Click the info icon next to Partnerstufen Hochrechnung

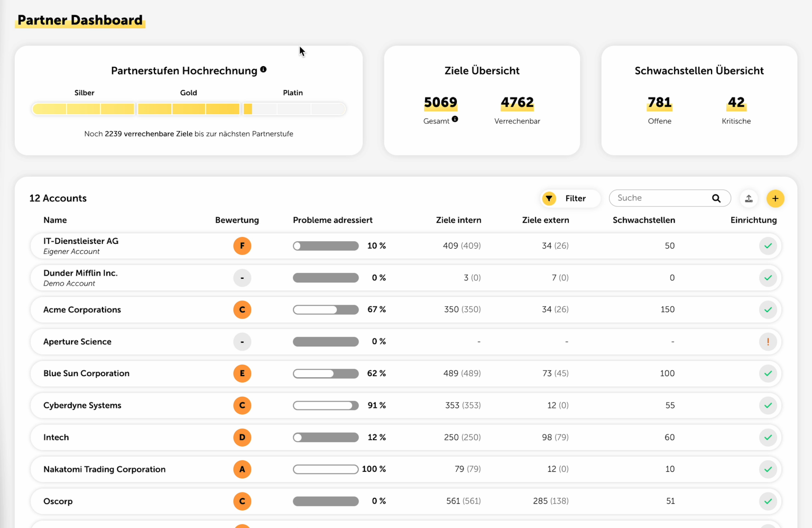click(x=263, y=69)
